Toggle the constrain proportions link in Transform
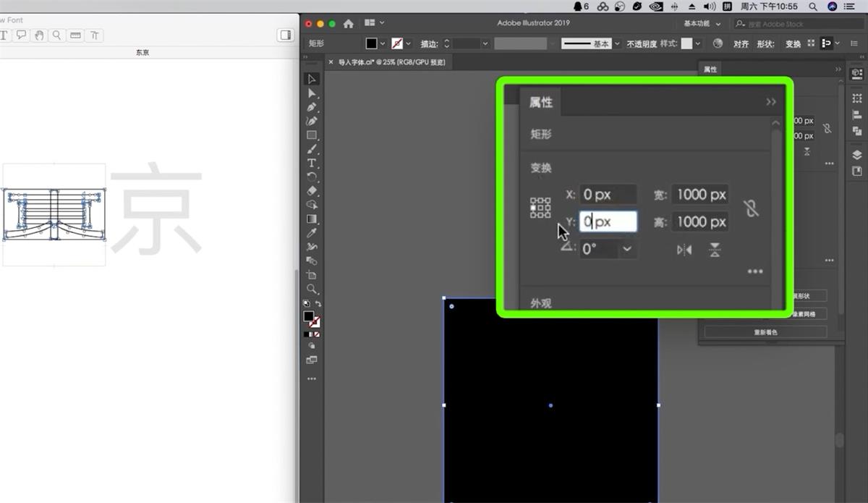The image size is (868, 503). click(x=751, y=208)
